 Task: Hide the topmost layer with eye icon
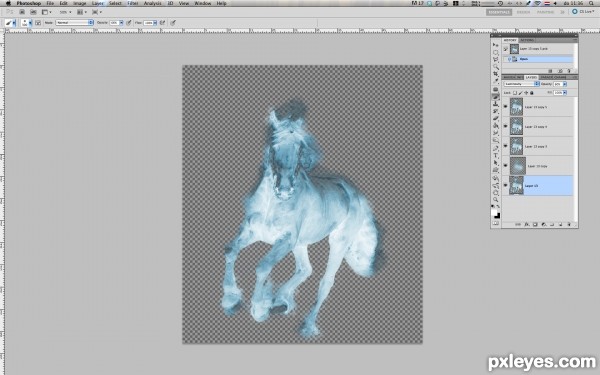(x=505, y=107)
